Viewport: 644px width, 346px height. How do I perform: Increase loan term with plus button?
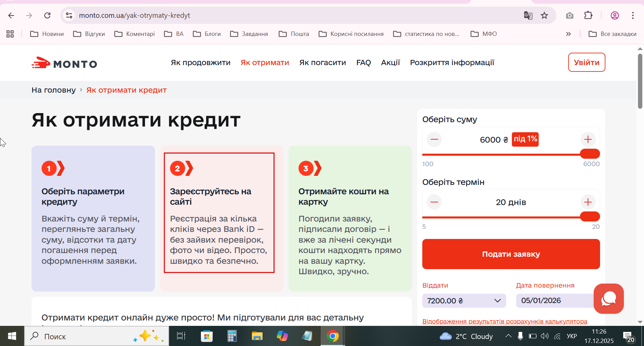[x=588, y=202]
